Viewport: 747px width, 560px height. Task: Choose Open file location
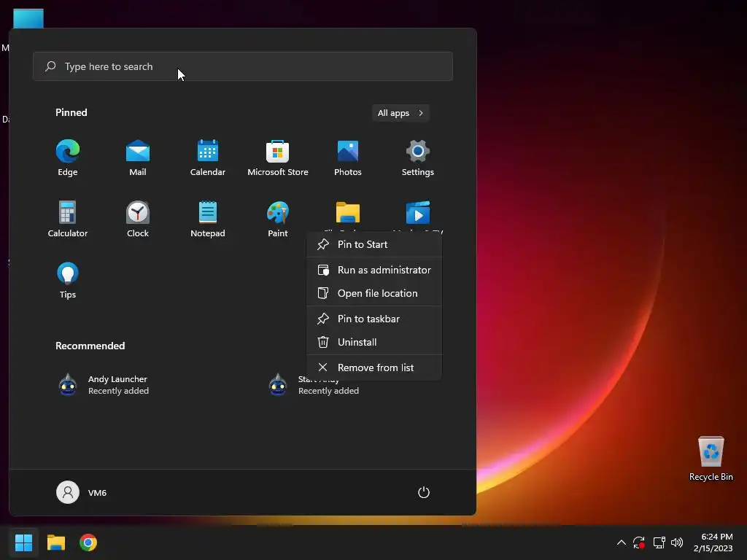pyautogui.click(x=374, y=293)
